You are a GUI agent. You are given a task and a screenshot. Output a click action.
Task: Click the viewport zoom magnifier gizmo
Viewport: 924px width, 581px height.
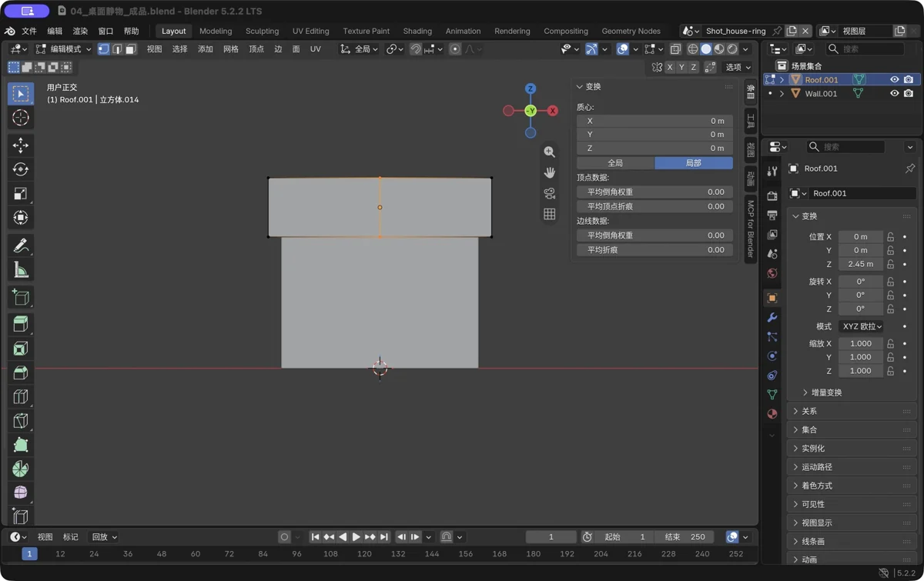(x=549, y=152)
